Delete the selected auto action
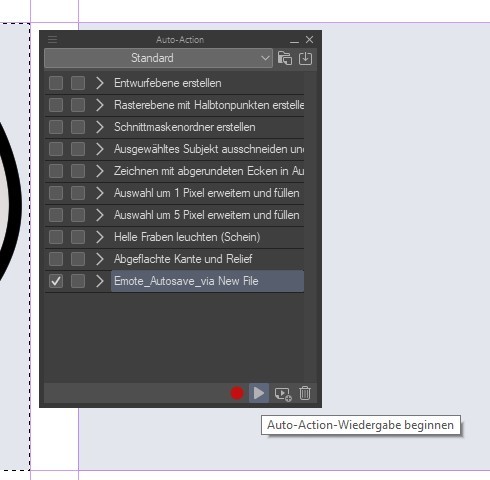 (x=305, y=393)
